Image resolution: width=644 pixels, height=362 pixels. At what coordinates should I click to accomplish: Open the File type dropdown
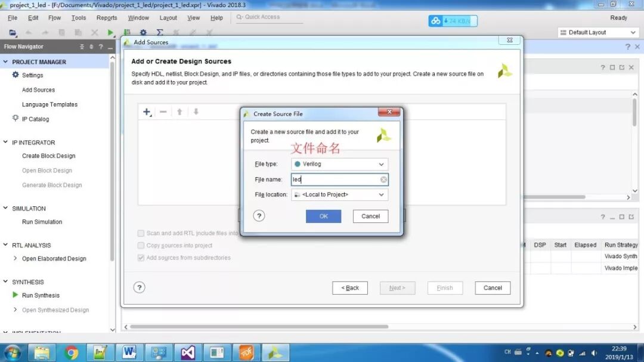[x=339, y=164]
